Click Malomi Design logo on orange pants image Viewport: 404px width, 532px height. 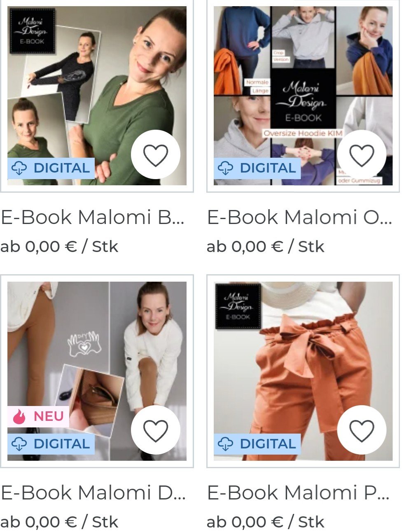[x=238, y=306]
